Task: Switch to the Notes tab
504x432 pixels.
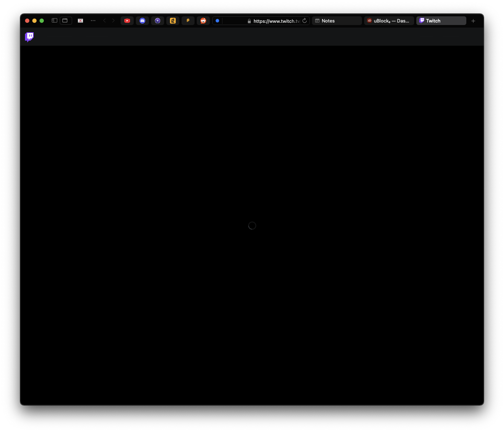Action: pos(337,21)
